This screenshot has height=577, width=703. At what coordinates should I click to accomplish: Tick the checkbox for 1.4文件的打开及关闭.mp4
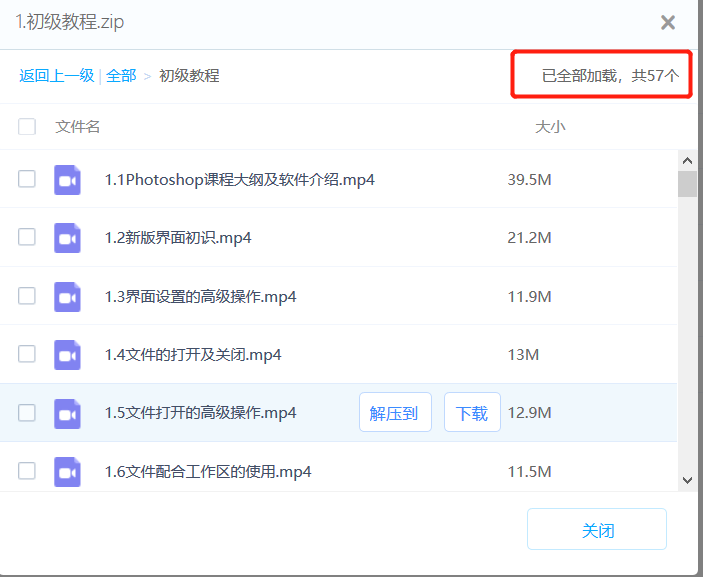click(x=27, y=354)
